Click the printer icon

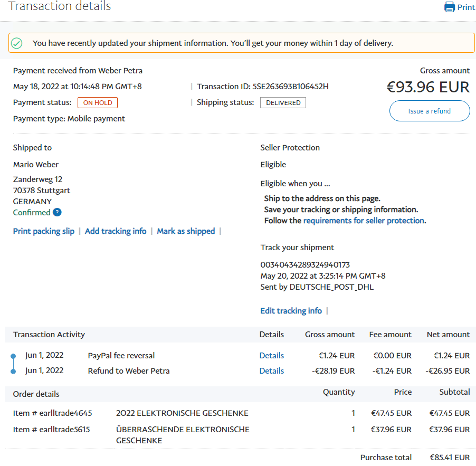450,7
